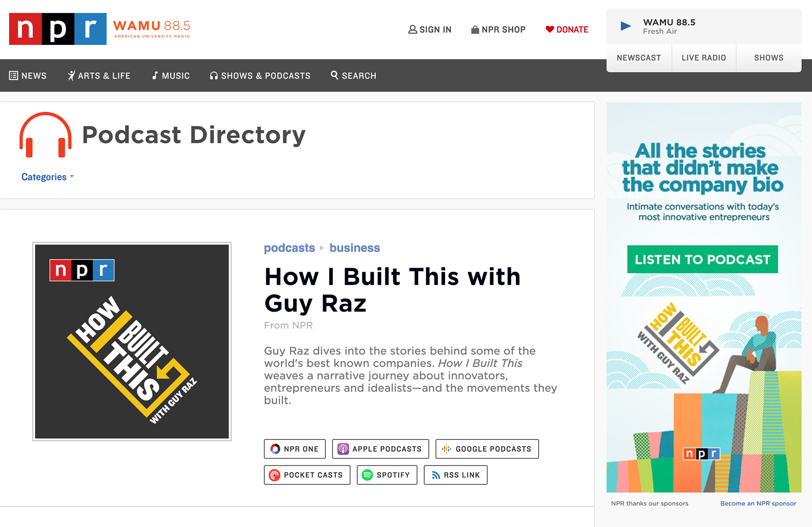The image size is (812, 527).
Task: Click the WAMU 88.5 player station name
Action: click(669, 22)
